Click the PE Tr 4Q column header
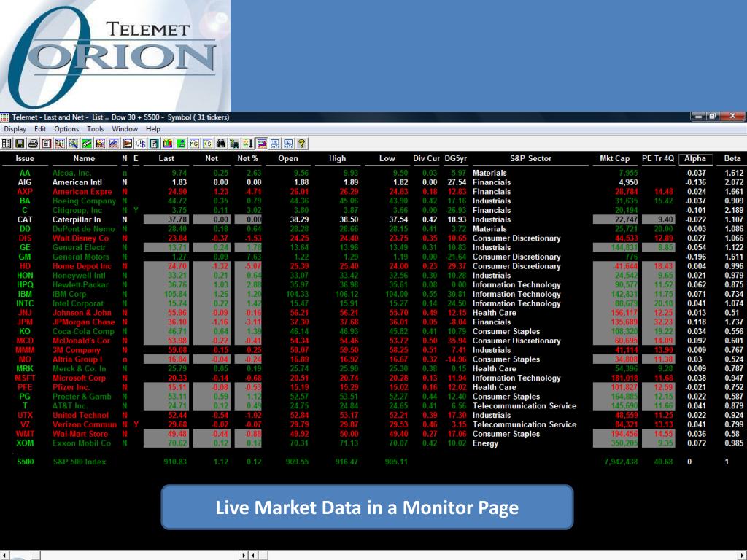Image resolution: width=747 pixels, height=560 pixels. click(x=658, y=158)
